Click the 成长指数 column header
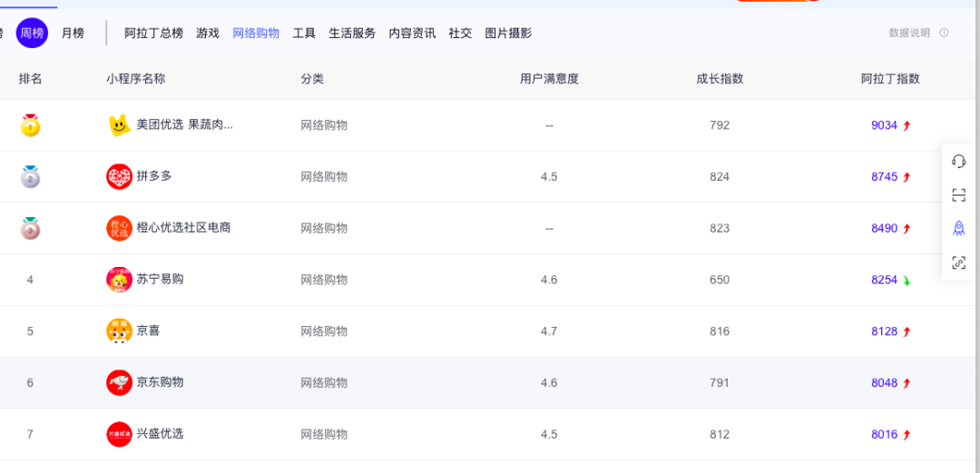 [x=720, y=79]
